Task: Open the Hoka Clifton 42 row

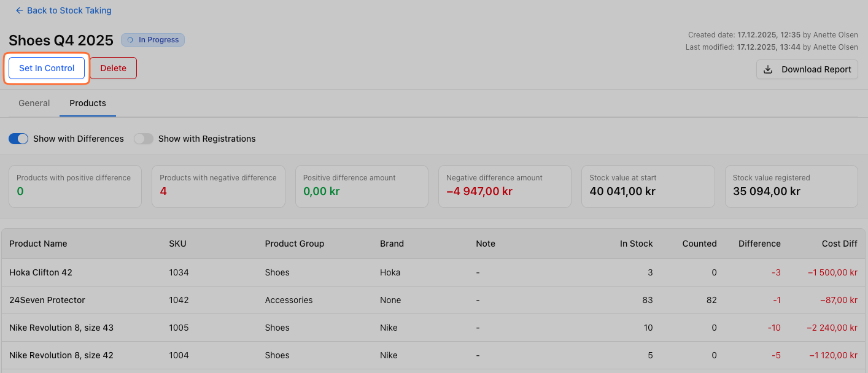Action: coord(41,272)
